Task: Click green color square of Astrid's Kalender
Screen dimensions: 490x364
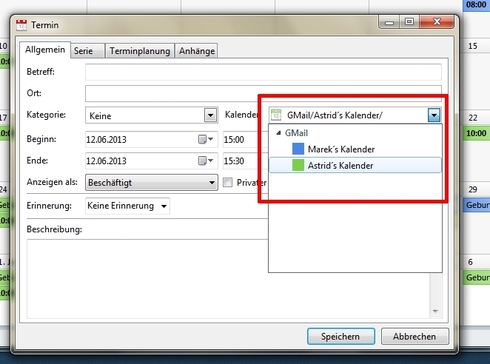Action: 298,165
